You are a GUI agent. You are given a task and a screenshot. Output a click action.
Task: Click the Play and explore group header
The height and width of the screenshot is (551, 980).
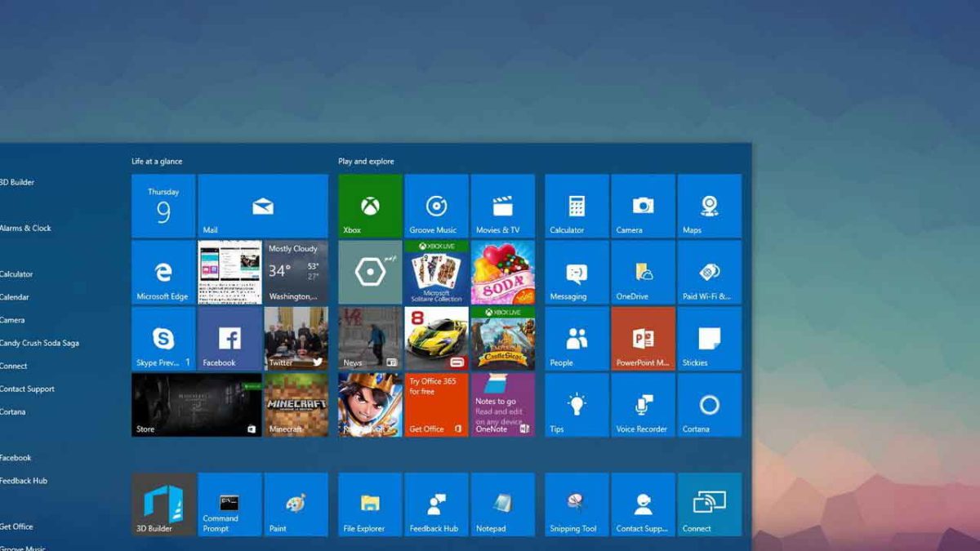[x=366, y=162]
